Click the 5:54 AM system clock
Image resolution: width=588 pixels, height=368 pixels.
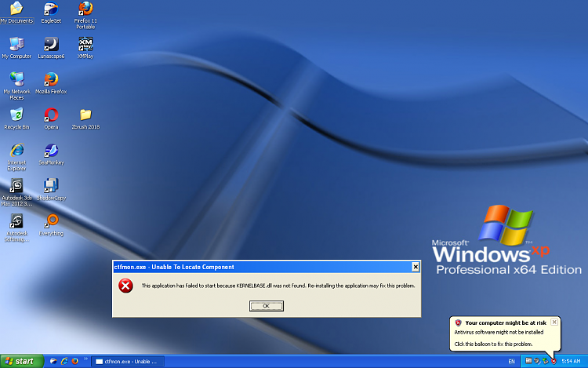tap(571, 361)
